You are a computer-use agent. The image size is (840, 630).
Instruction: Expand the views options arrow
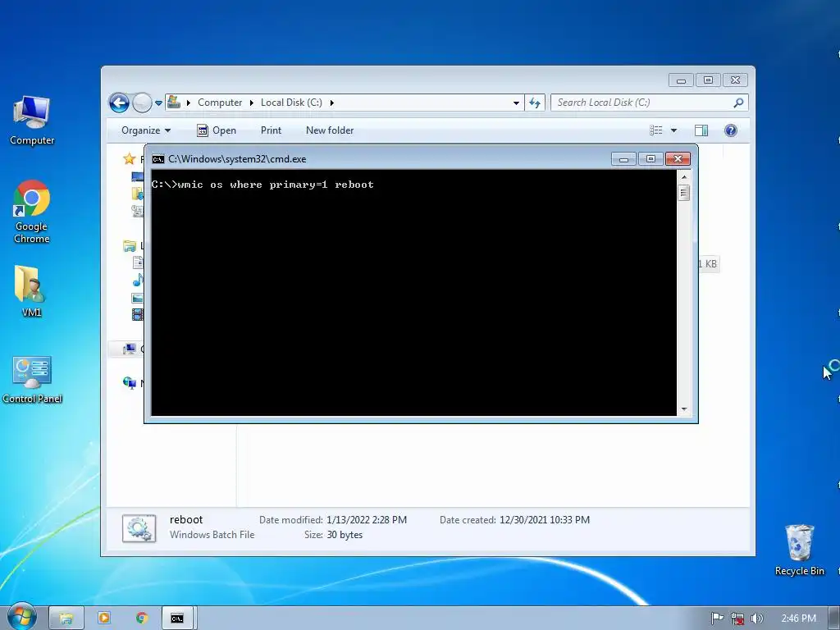(x=674, y=130)
